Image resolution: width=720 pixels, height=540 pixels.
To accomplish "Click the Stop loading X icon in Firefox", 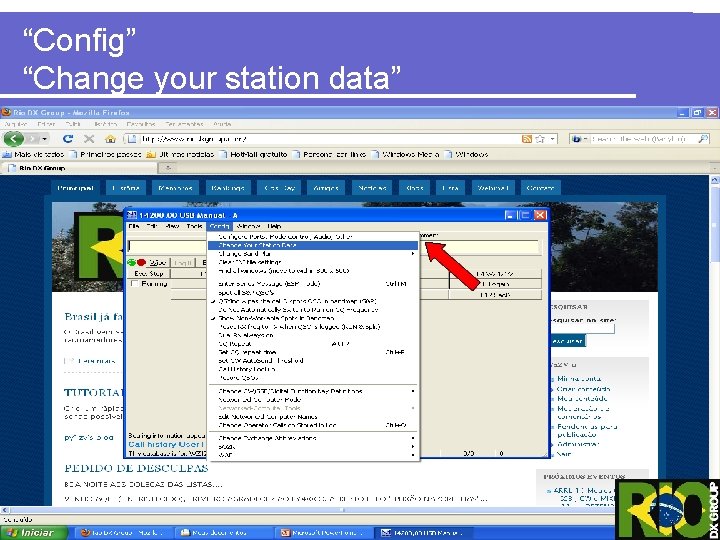I will tap(89, 139).
